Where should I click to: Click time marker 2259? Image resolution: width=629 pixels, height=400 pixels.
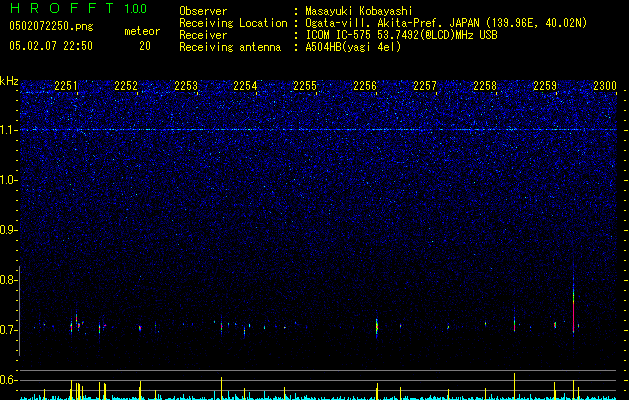(x=545, y=86)
